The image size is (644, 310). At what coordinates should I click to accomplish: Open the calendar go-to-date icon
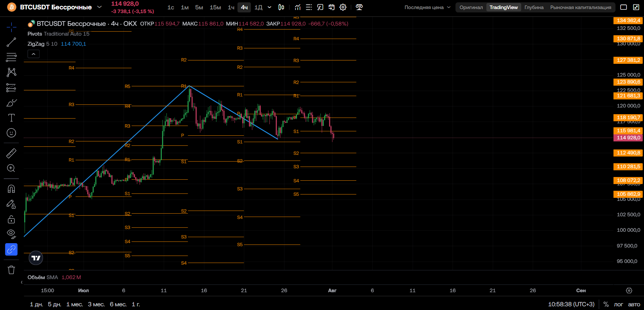[332, 7]
